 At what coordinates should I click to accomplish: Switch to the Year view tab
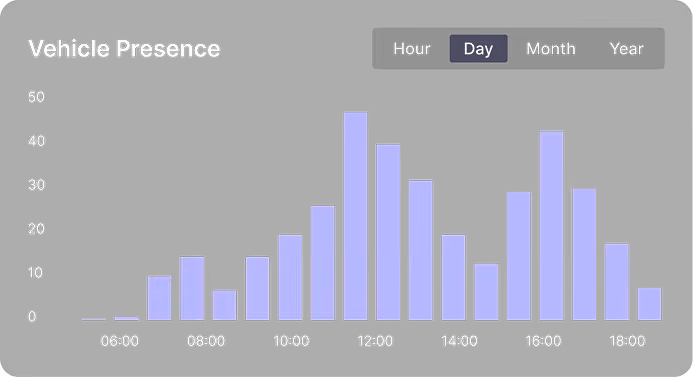(x=626, y=49)
